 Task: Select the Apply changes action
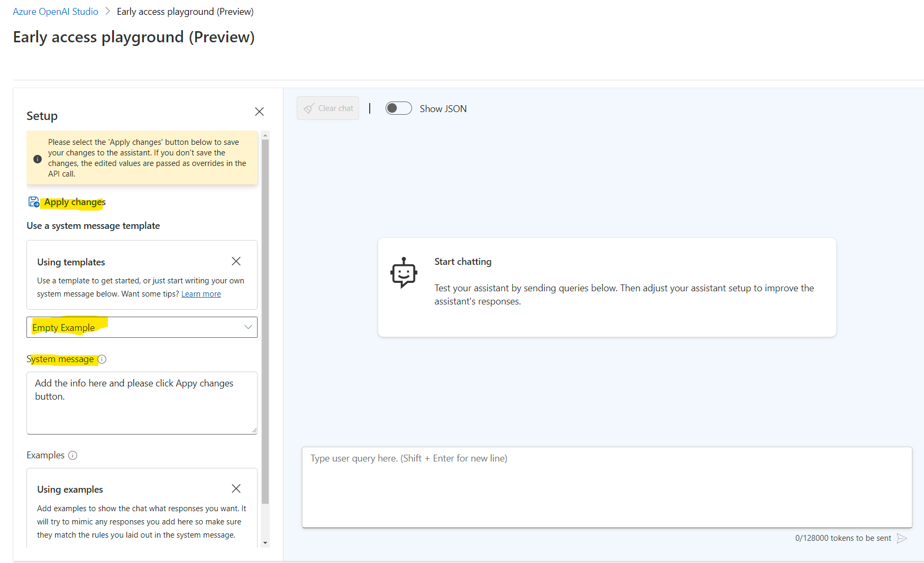click(75, 201)
